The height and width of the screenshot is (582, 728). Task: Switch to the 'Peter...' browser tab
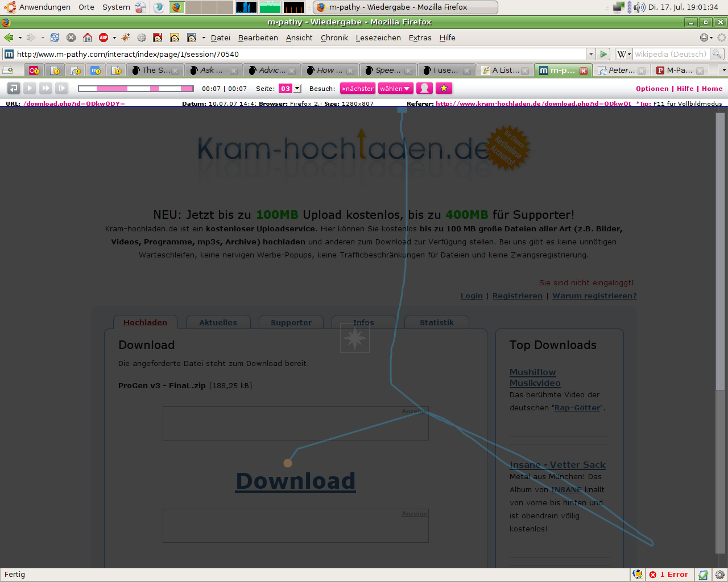tap(621, 70)
